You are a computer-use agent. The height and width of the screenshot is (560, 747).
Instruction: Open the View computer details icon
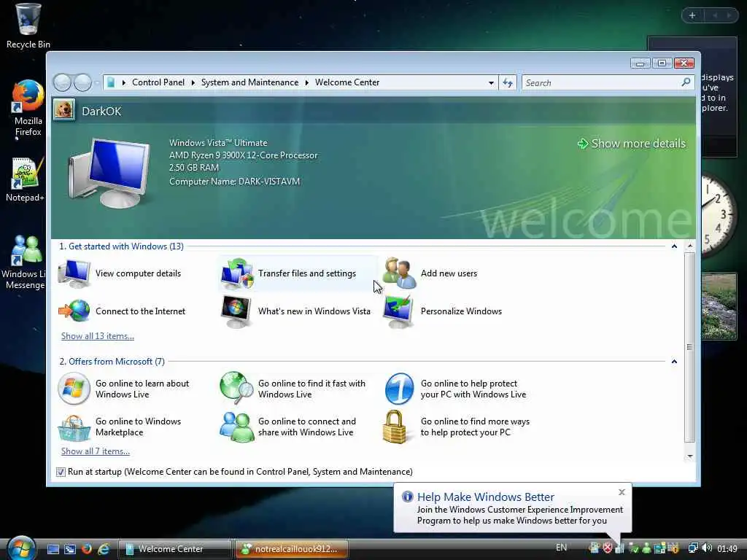point(74,273)
